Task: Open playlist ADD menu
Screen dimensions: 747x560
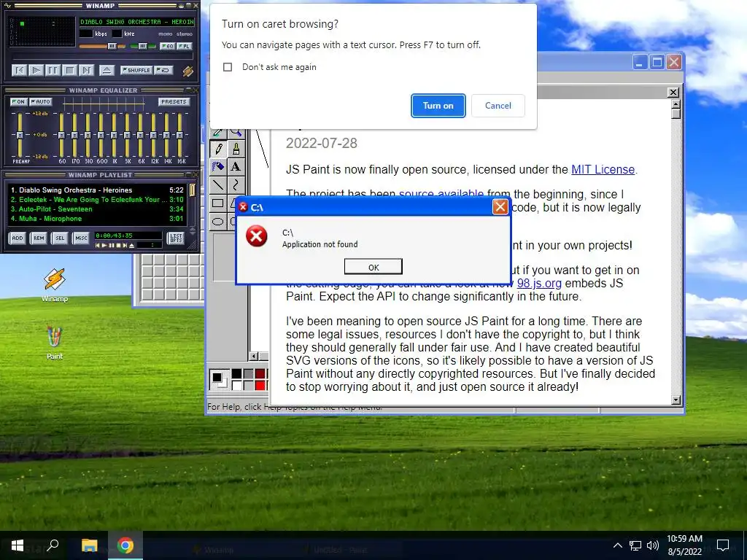Action: point(18,238)
